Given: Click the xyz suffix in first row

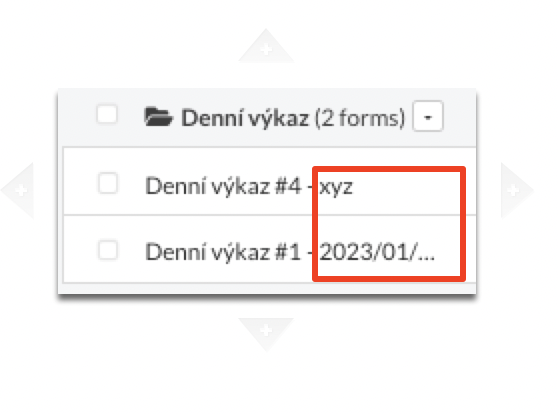Looking at the screenshot, I should tap(336, 187).
